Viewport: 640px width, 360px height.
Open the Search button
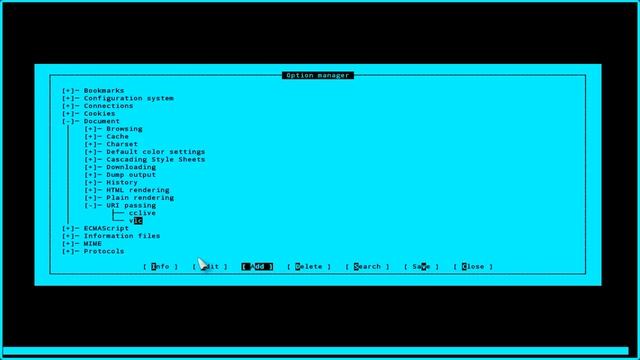click(367, 267)
